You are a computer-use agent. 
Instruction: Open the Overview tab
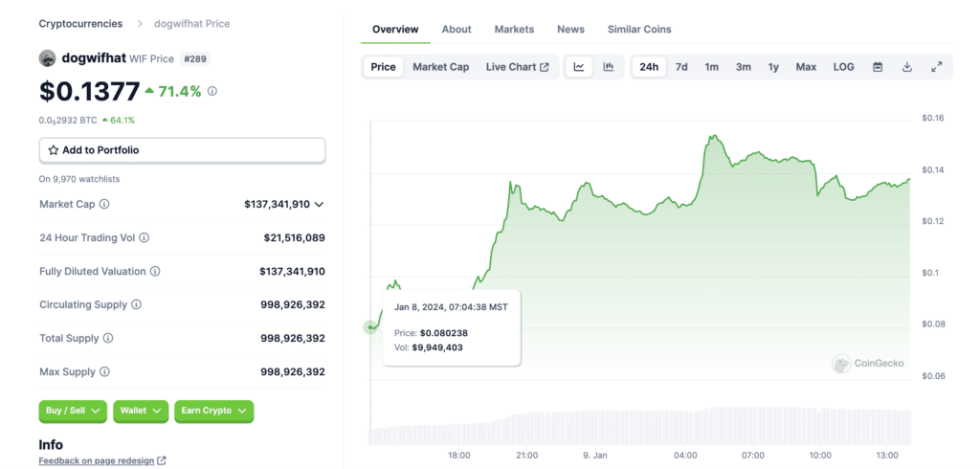[x=395, y=30]
